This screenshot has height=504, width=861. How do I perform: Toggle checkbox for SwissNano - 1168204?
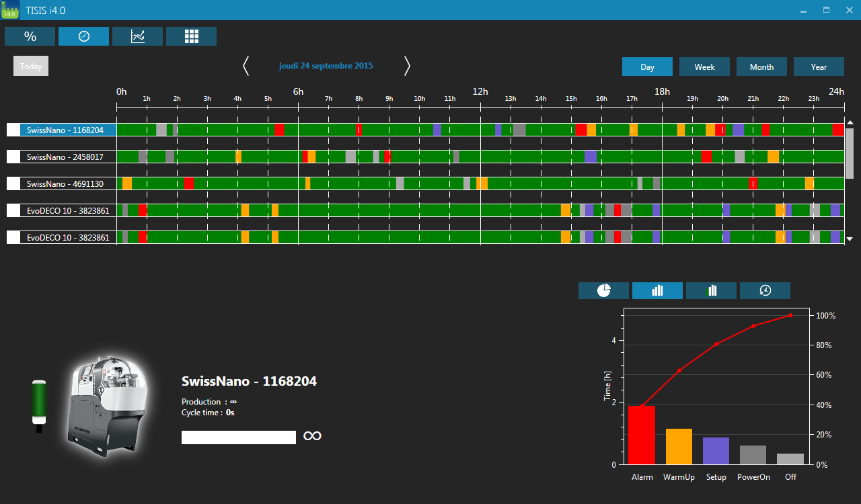point(13,130)
